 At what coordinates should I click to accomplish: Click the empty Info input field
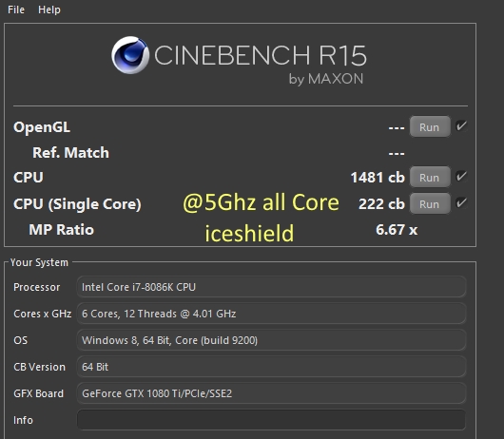click(x=271, y=420)
